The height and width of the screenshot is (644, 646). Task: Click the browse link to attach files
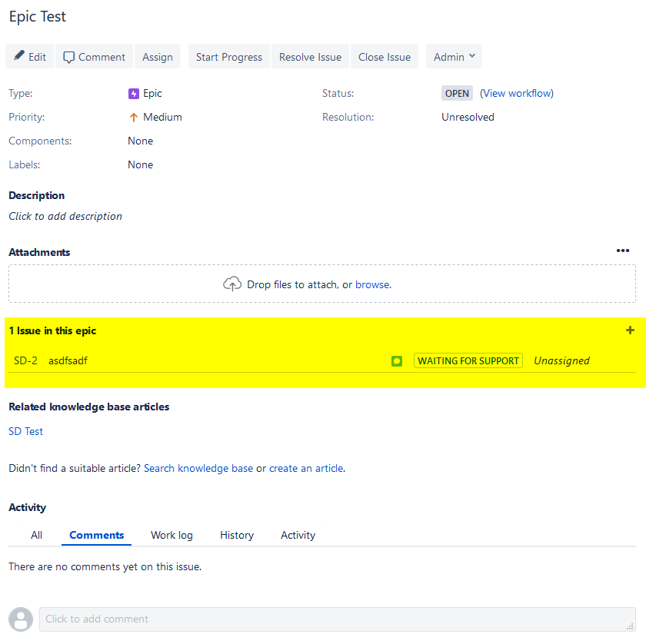[x=373, y=284]
